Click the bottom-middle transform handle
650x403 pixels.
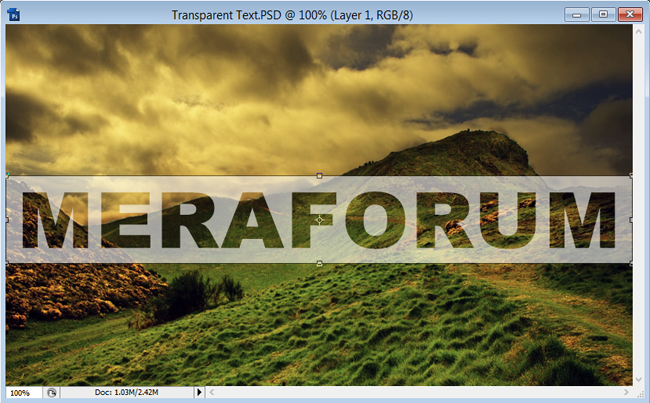(319, 263)
